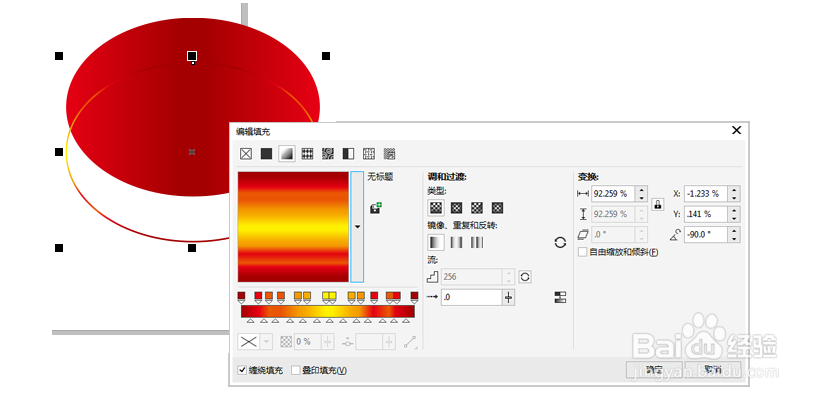Increase rotation angle with up stepper

[x=734, y=231]
